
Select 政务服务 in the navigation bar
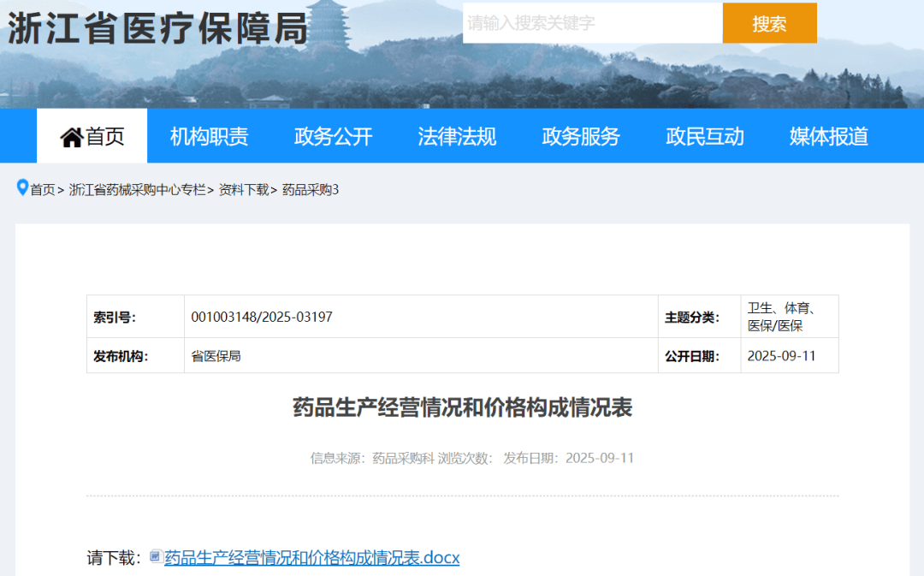pos(581,136)
